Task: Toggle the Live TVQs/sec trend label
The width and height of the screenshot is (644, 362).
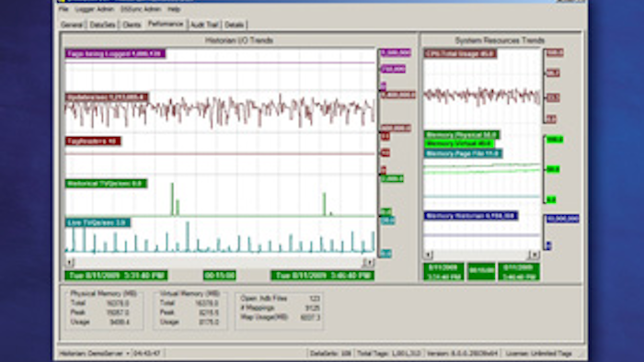Action: [98, 222]
